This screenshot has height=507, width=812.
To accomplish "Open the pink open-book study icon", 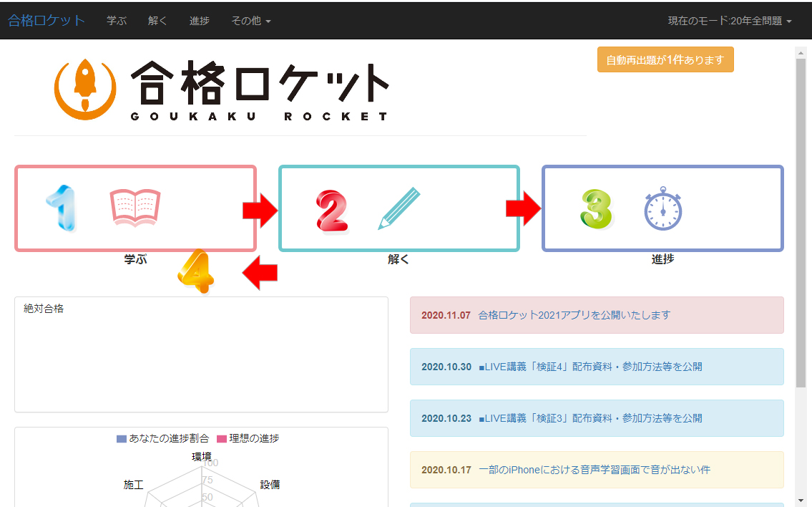I will click(135, 208).
